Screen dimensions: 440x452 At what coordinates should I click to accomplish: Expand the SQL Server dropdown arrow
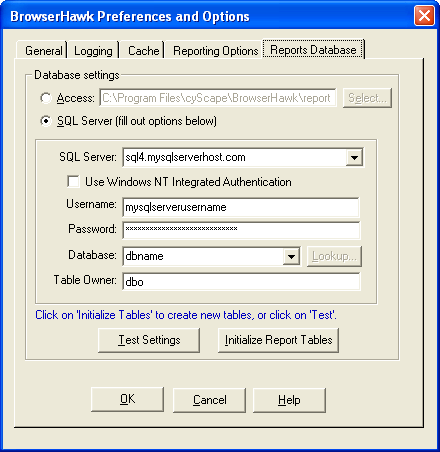(x=354, y=157)
